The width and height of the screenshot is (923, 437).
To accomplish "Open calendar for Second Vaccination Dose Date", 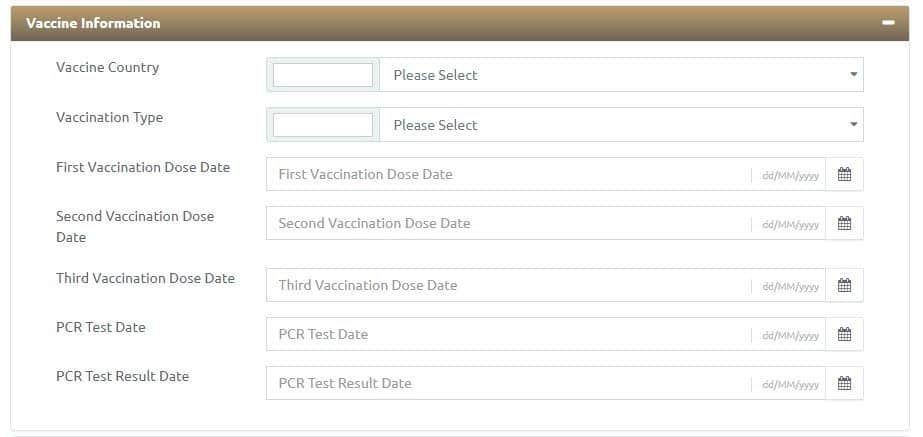I will (x=844, y=223).
